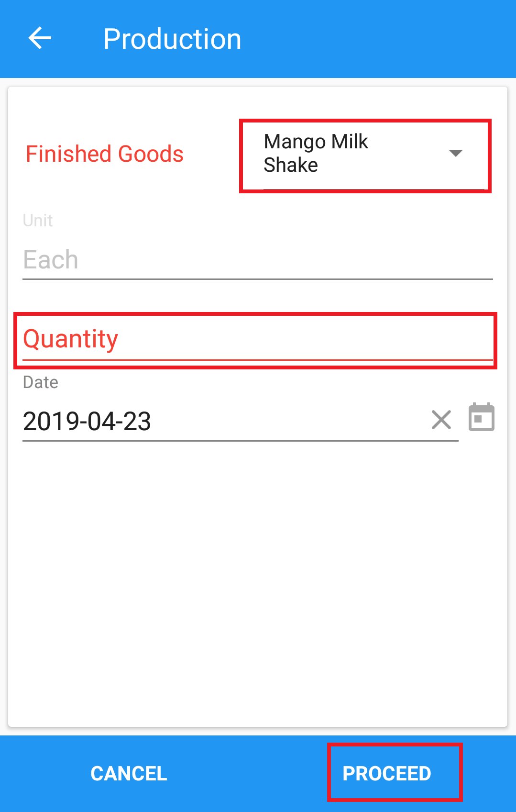Click the Unit field showing Each
The width and height of the screenshot is (516, 812).
[257, 260]
